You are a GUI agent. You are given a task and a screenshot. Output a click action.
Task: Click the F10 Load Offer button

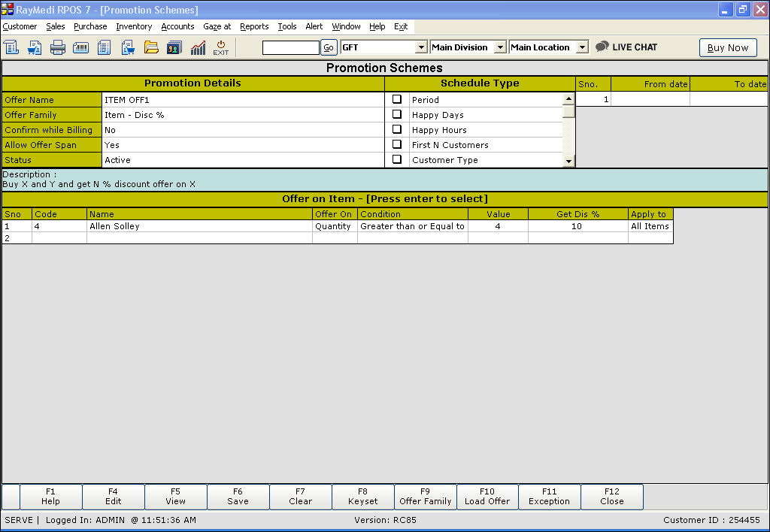tap(487, 496)
